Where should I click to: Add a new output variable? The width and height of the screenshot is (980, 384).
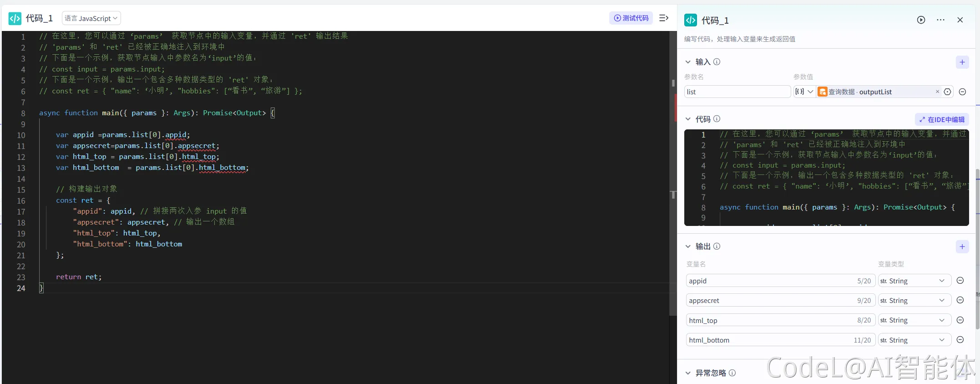point(962,247)
